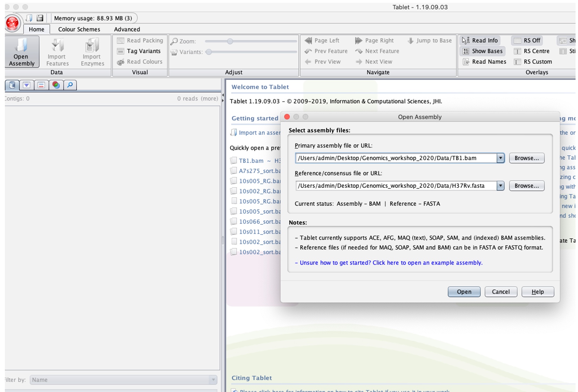Toggle the Read Info overlay
The image size is (578, 392).
480,41
